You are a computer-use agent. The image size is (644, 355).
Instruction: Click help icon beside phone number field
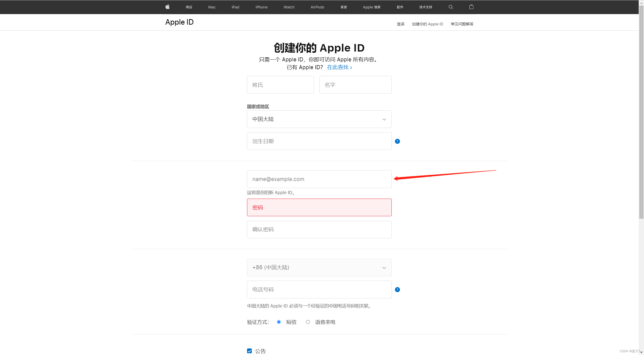(397, 290)
